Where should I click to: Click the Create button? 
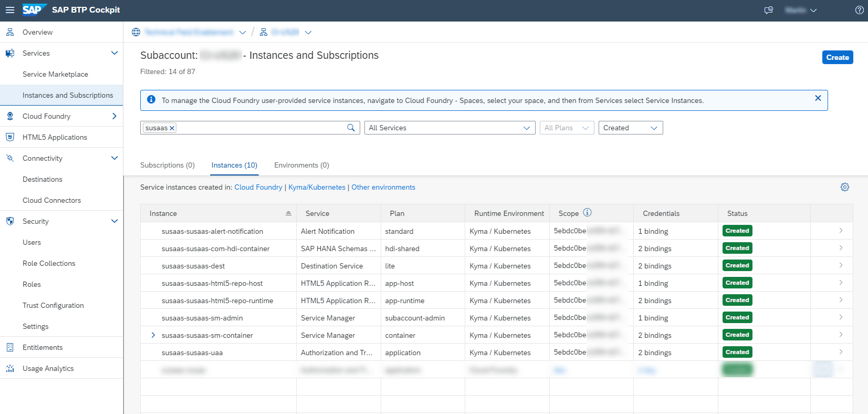[838, 57]
